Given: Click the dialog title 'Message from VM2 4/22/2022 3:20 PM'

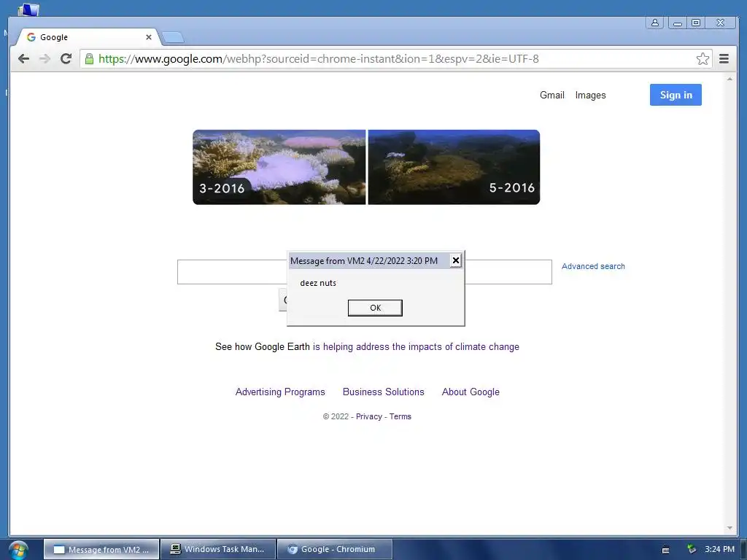Looking at the screenshot, I should tap(364, 261).
